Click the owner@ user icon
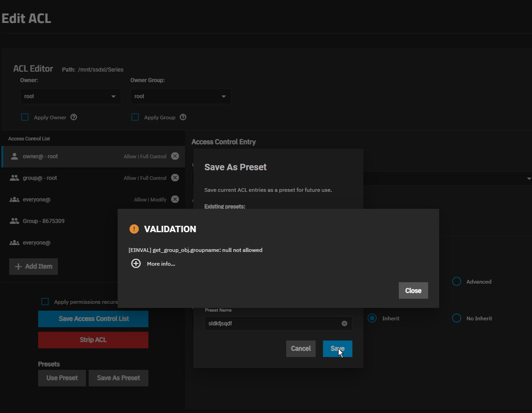The width and height of the screenshot is (532, 413). pyautogui.click(x=14, y=156)
